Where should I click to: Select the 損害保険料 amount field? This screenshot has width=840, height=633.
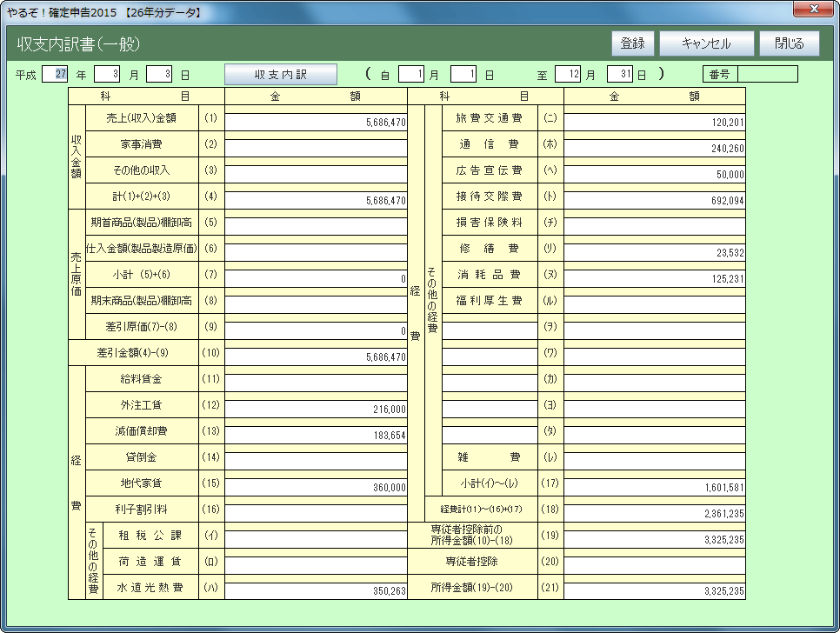pyautogui.click(x=655, y=226)
